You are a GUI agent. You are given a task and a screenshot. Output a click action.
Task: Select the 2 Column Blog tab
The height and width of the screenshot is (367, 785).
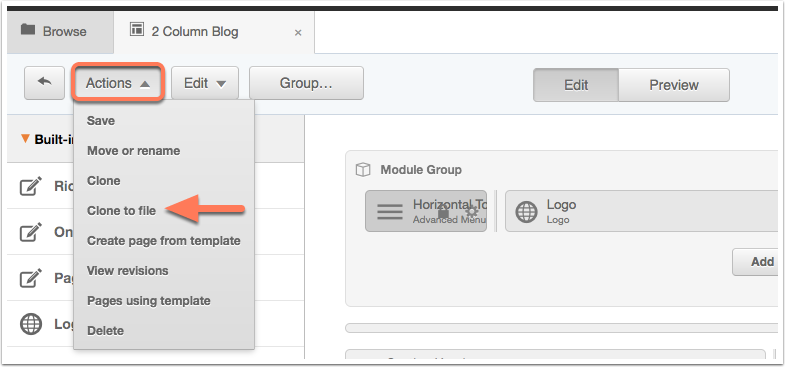click(x=214, y=32)
